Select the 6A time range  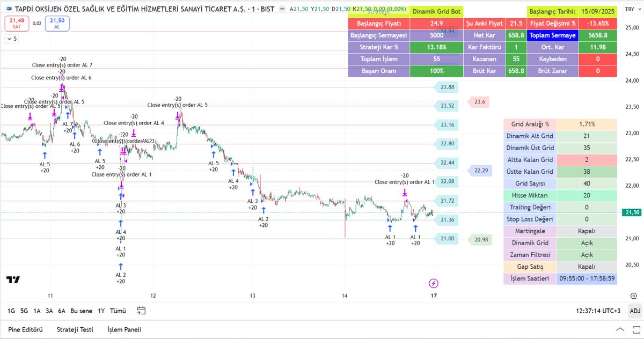coord(62,311)
